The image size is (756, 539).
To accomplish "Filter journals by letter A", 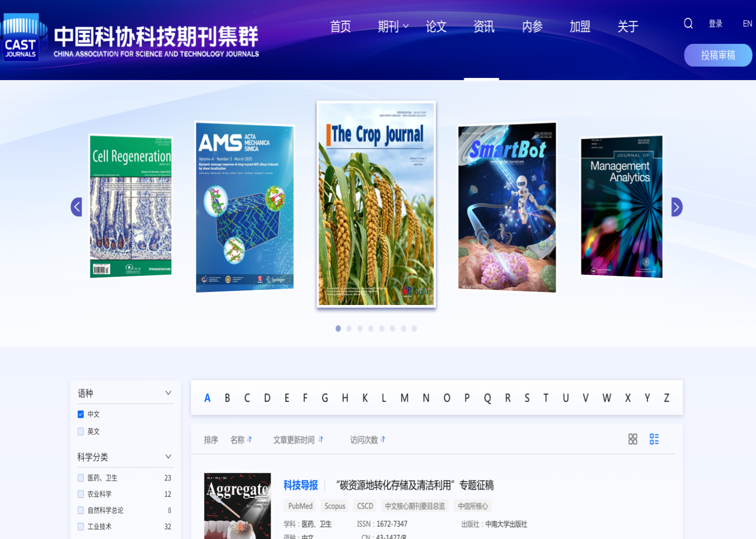I will (207, 398).
